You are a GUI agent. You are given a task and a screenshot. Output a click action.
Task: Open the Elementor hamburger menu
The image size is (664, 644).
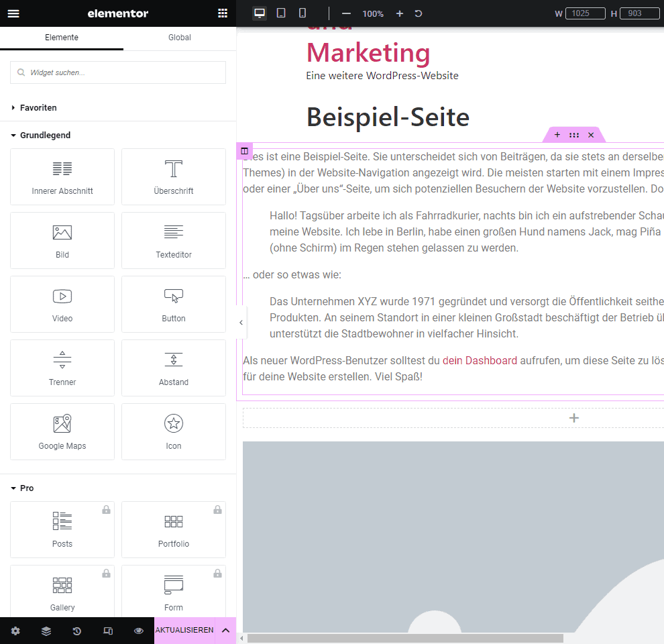pos(13,13)
